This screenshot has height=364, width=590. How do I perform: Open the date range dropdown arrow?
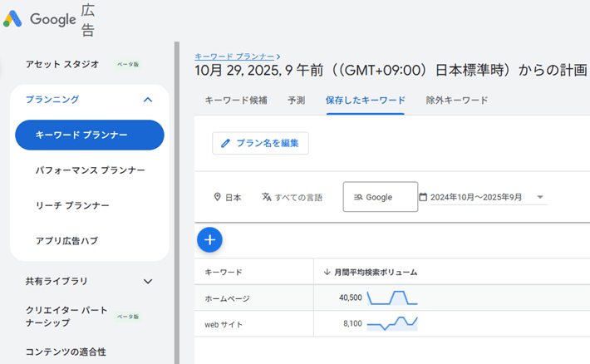pyautogui.click(x=540, y=197)
